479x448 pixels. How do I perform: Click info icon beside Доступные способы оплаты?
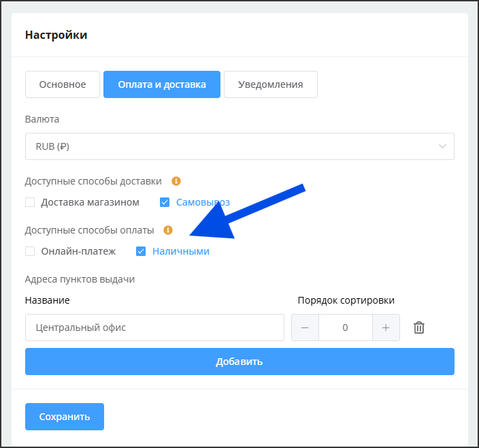(169, 230)
